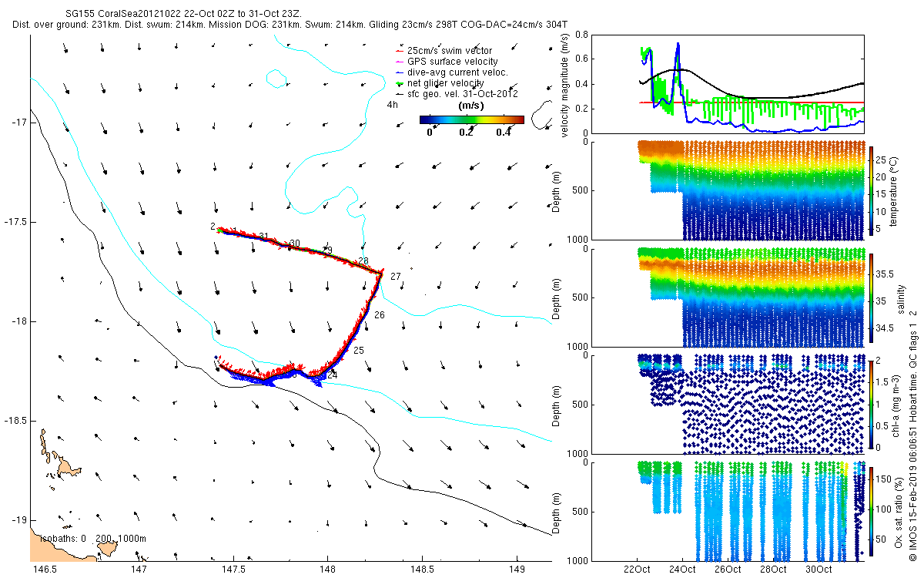Click the map y-axis tick '-18.5'
This screenshot has width=924, height=578.
(14, 421)
